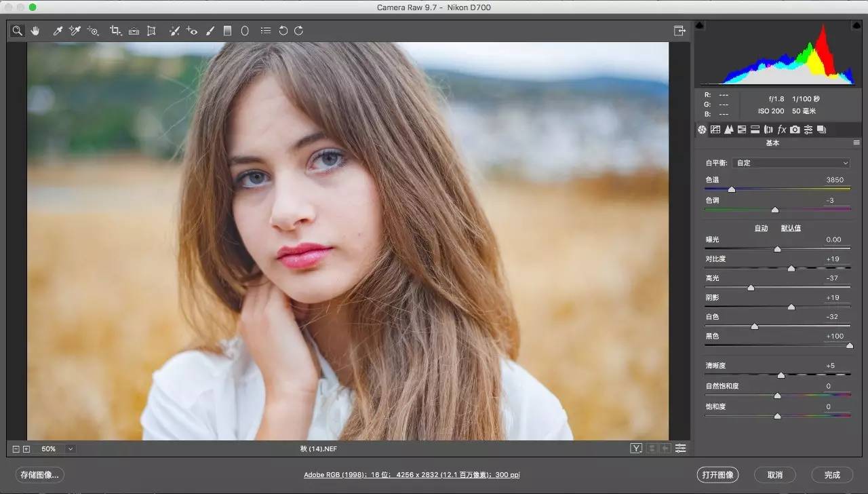This screenshot has width=868, height=494.
Task: Click the 打开图像 open image button
Action: [717, 475]
